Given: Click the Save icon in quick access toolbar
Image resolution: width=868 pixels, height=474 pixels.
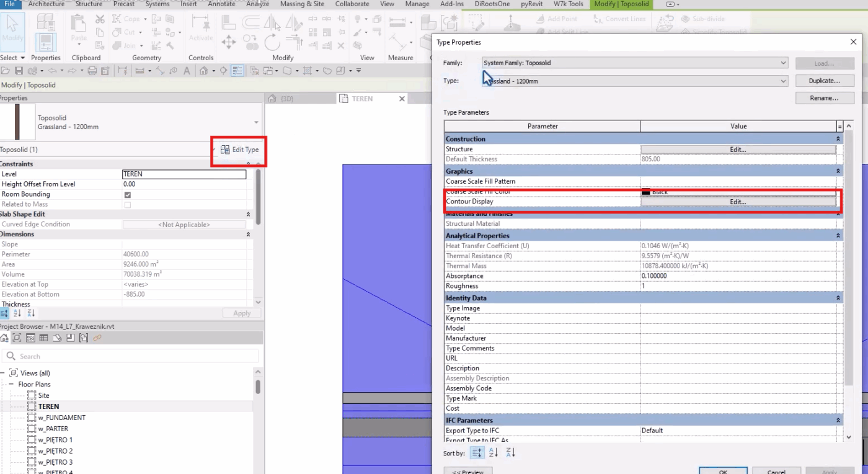Looking at the screenshot, I should click(x=19, y=71).
